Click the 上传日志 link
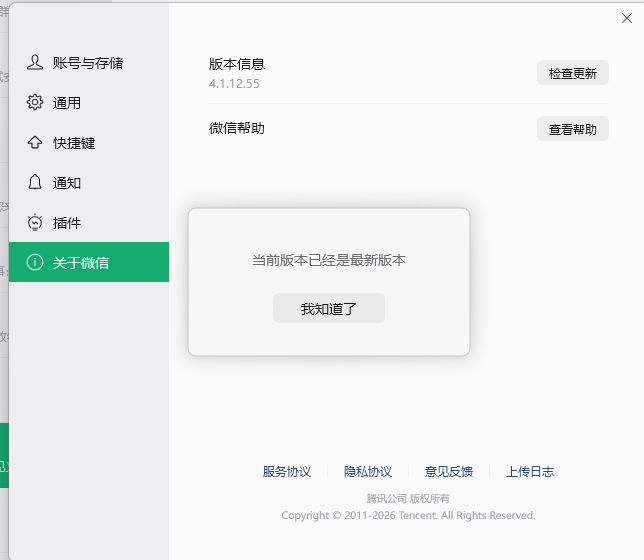This screenshot has height=560, width=644. [x=530, y=471]
